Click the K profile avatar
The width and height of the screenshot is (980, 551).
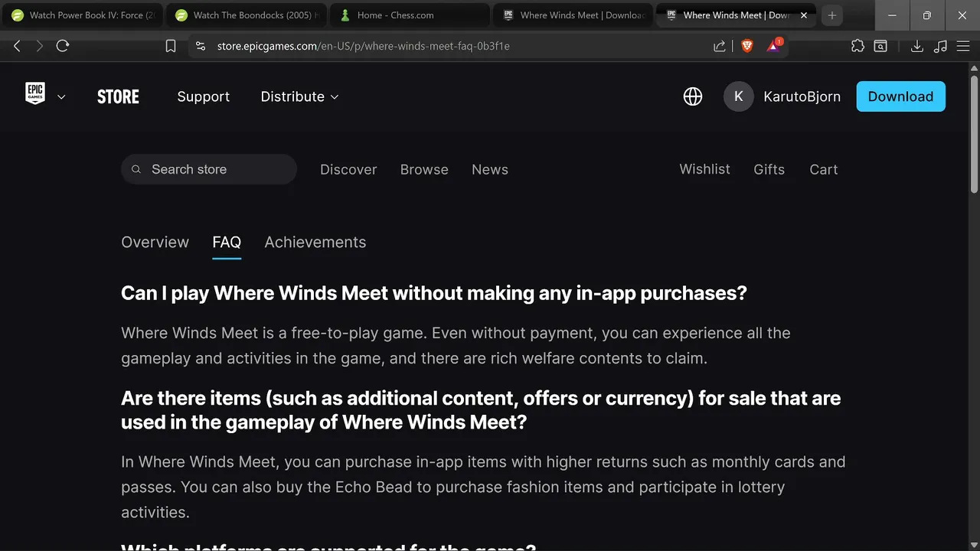738,96
